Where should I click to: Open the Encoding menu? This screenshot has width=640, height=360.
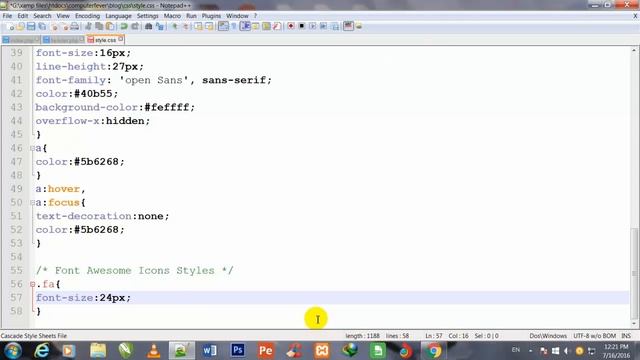tap(87, 16)
